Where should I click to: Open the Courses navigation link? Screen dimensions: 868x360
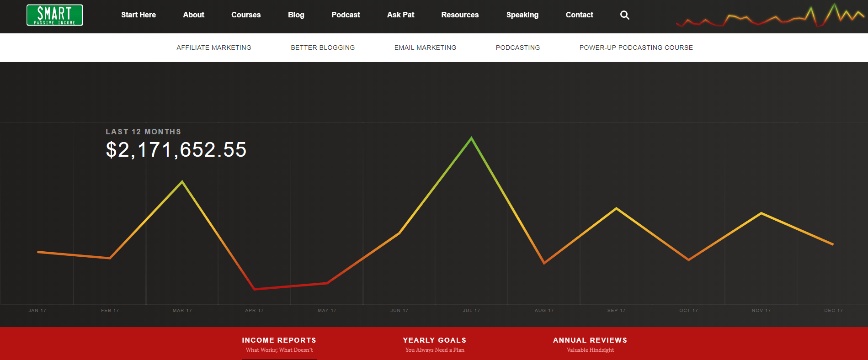246,15
